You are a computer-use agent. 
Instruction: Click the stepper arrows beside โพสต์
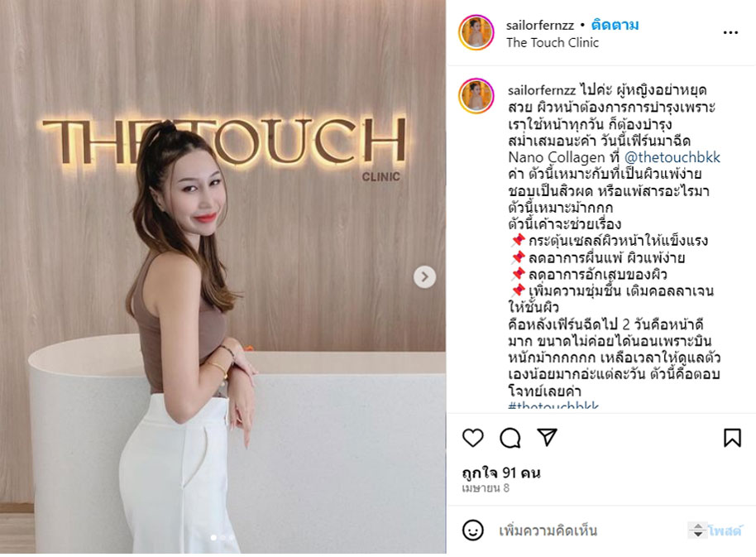(697, 531)
